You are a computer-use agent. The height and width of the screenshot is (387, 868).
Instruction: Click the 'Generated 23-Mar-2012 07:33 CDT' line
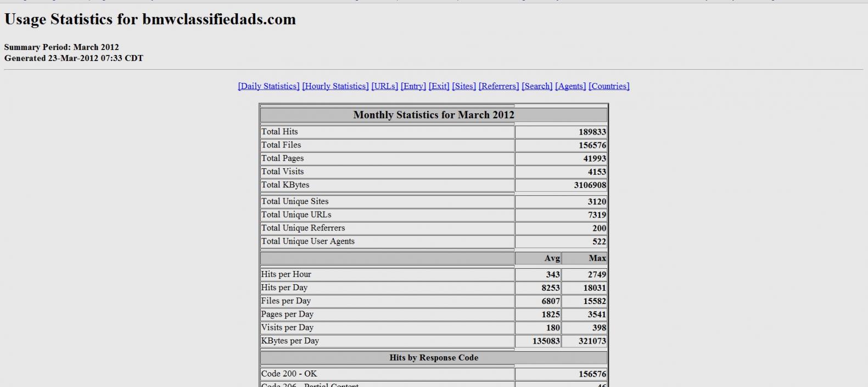click(74, 58)
